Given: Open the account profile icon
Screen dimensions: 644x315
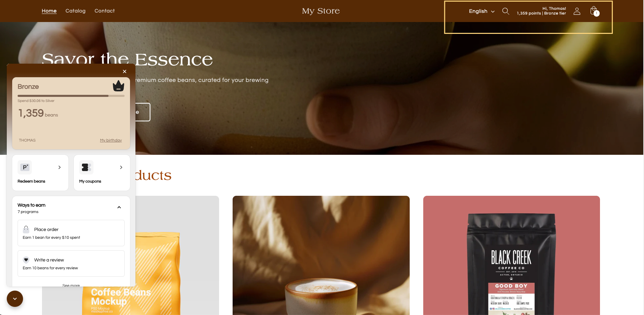Looking at the screenshot, I should 577,11.
